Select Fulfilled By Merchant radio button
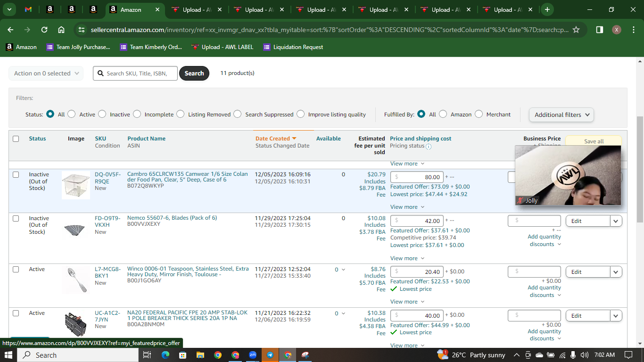 [479, 114]
